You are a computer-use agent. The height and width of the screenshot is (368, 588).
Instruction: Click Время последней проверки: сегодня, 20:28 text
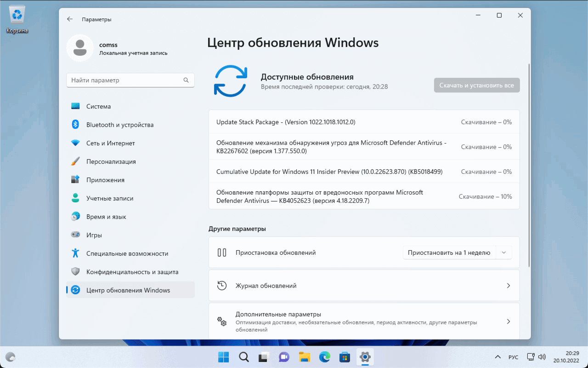click(x=324, y=86)
